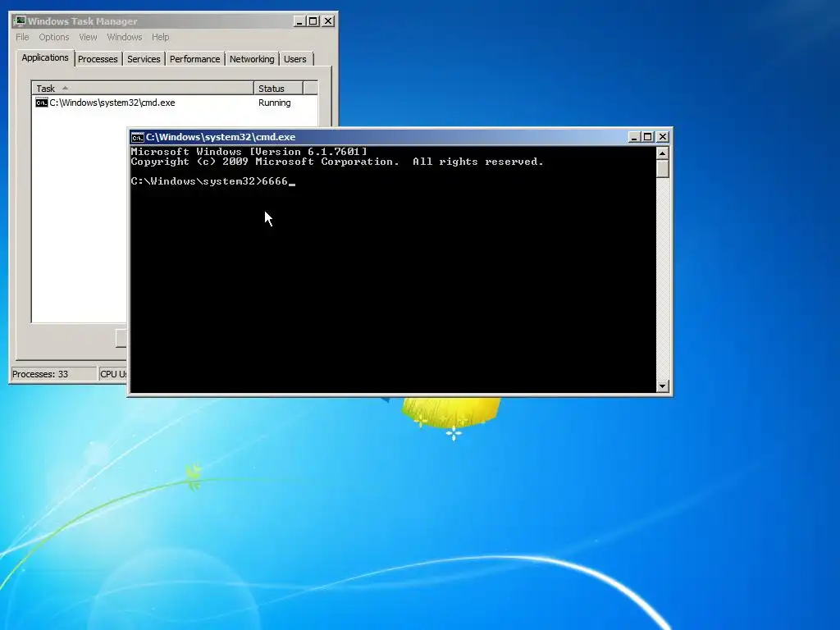
Task: Open Task Manager Help menu
Action: [160, 37]
